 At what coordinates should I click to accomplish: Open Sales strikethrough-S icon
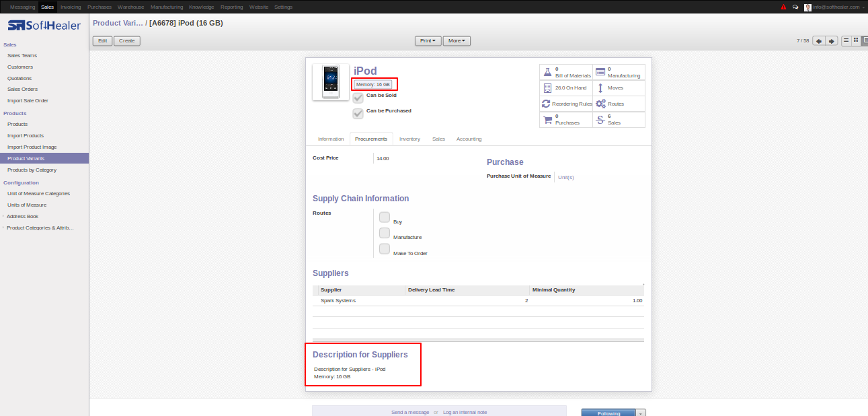point(600,119)
